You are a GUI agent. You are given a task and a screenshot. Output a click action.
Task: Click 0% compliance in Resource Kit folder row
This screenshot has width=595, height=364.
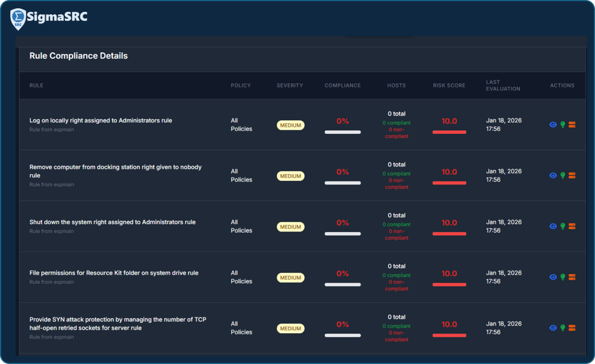tap(343, 274)
